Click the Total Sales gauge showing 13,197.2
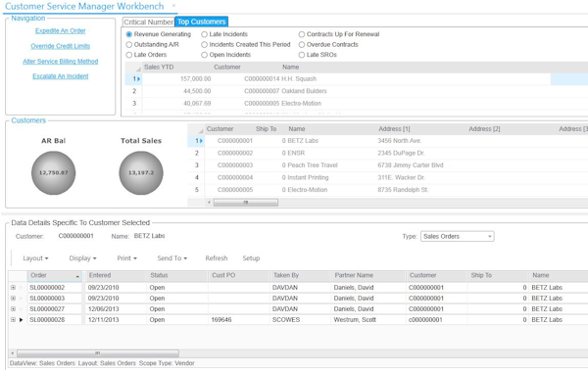Viewport: 588px width, 370px height. click(141, 173)
